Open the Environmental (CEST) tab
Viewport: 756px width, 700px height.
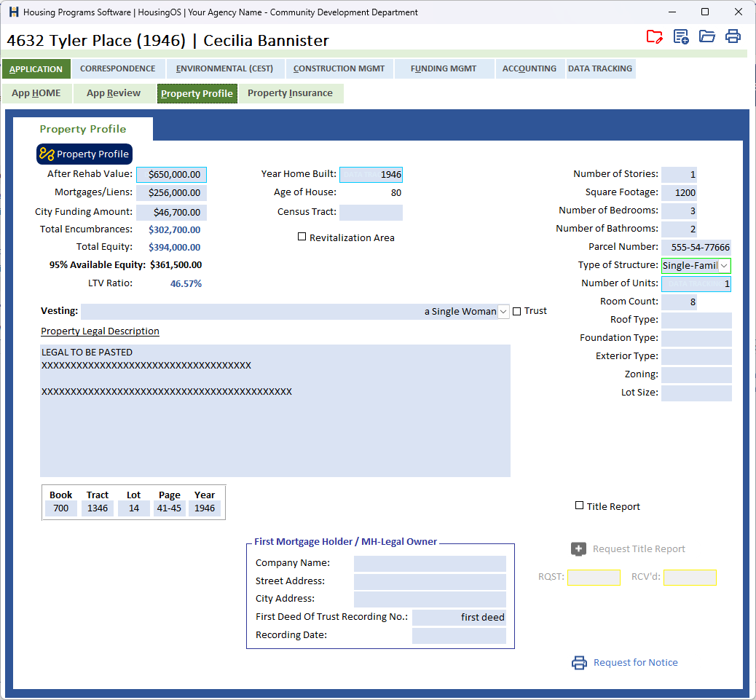[x=224, y=68]
